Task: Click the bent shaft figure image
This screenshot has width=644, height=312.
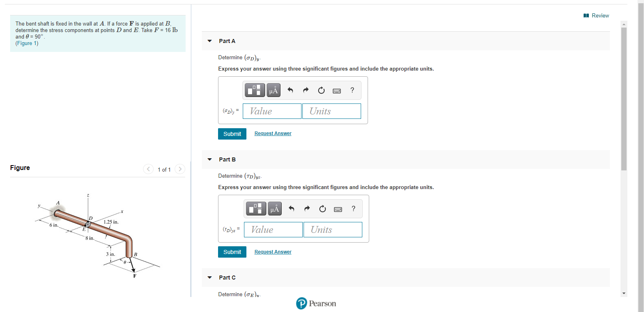Action: click(98, 235)
